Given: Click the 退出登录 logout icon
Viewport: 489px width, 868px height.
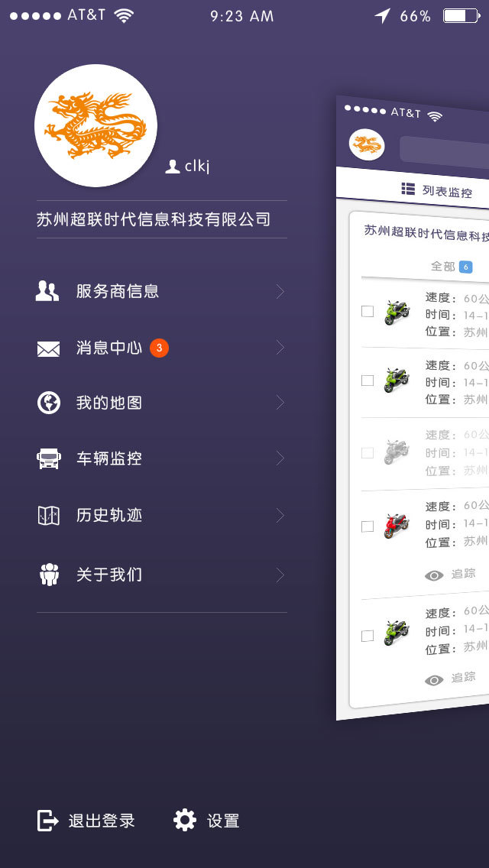Looking at the screenshot, I should click(48, 821).
